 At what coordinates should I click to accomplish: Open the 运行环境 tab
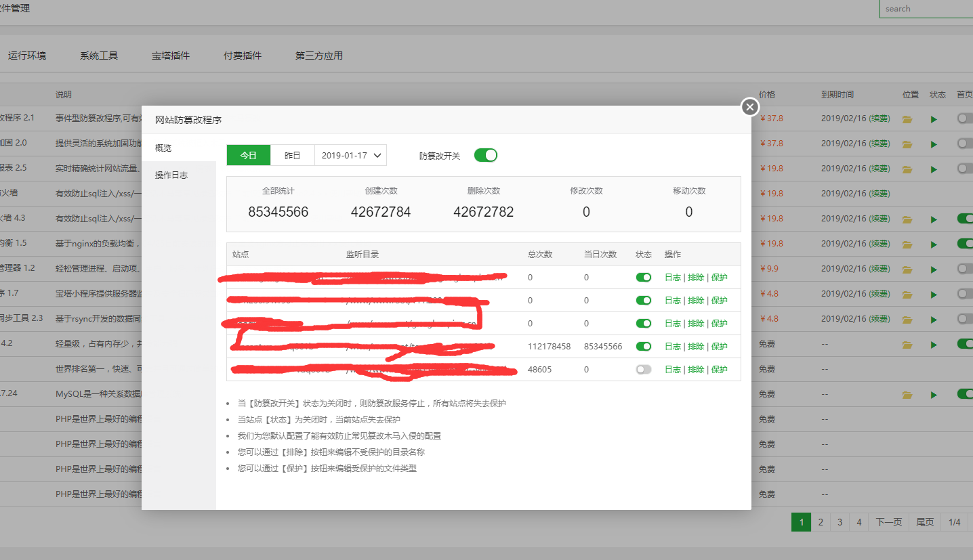pos(27,56)
